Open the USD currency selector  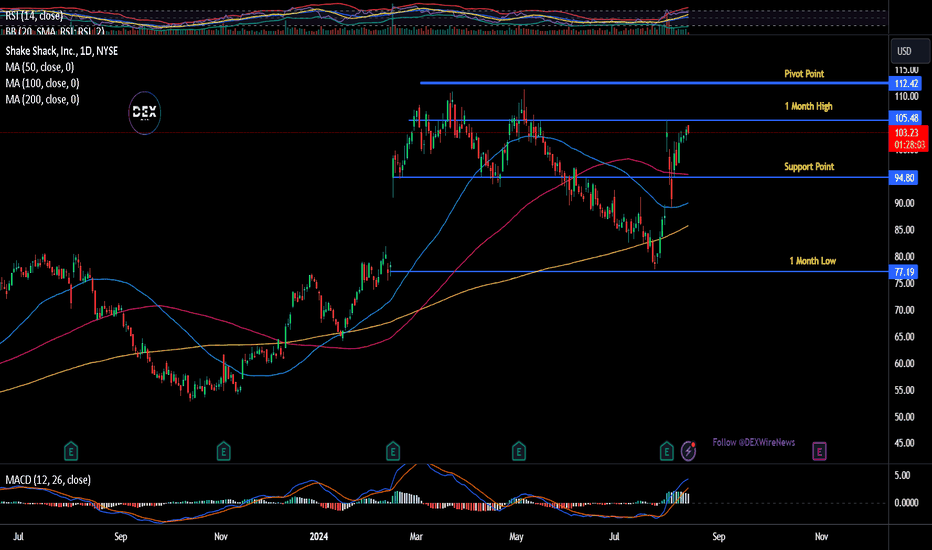(909, 51)
